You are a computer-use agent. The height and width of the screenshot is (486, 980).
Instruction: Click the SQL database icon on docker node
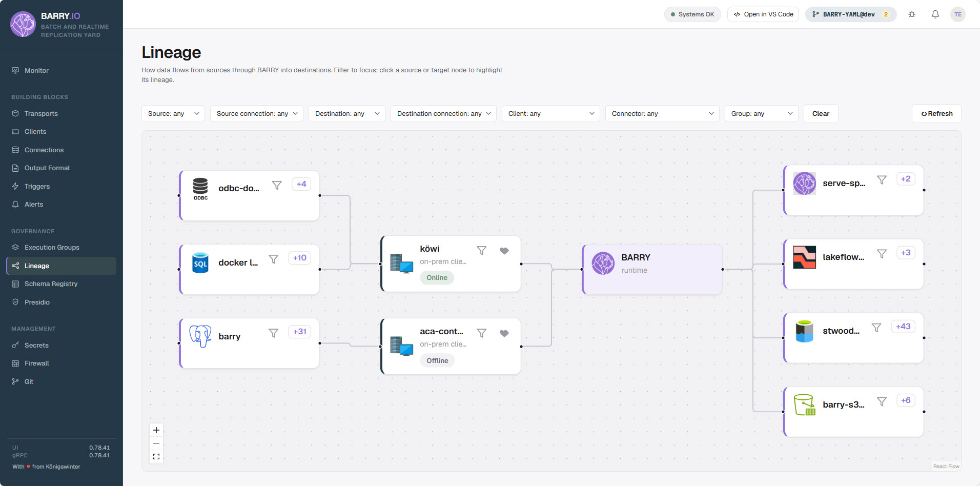pyautogui.click(x=200, y=263)
